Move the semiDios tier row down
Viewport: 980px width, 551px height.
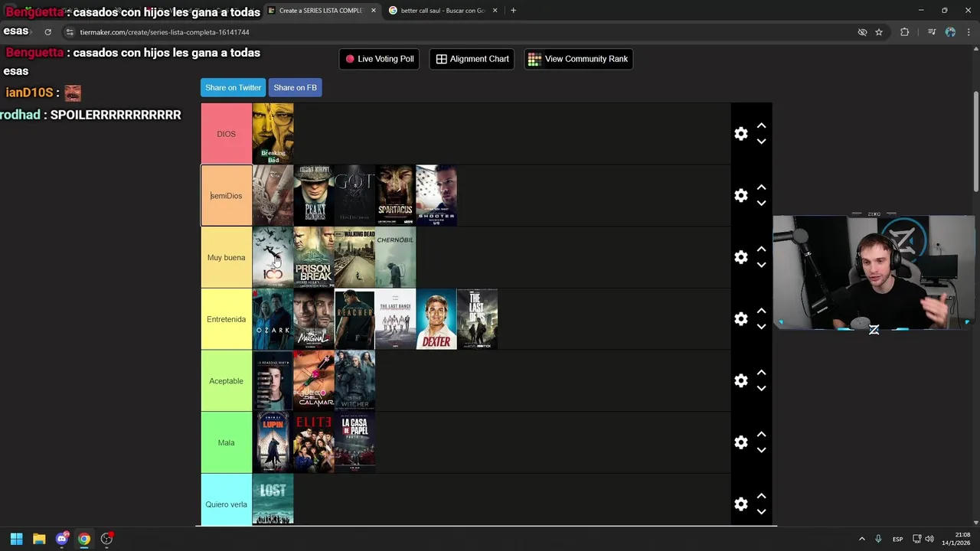click(x=761, y=204)
